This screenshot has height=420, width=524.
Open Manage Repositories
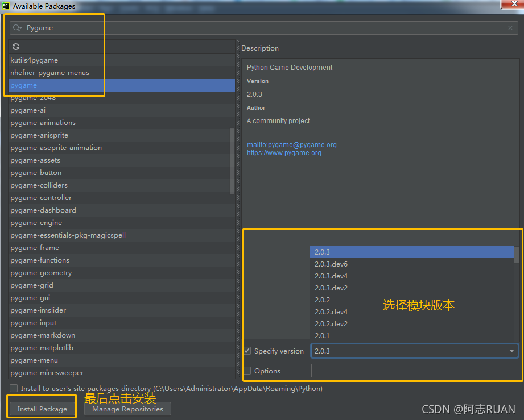(x=127, y=409)
